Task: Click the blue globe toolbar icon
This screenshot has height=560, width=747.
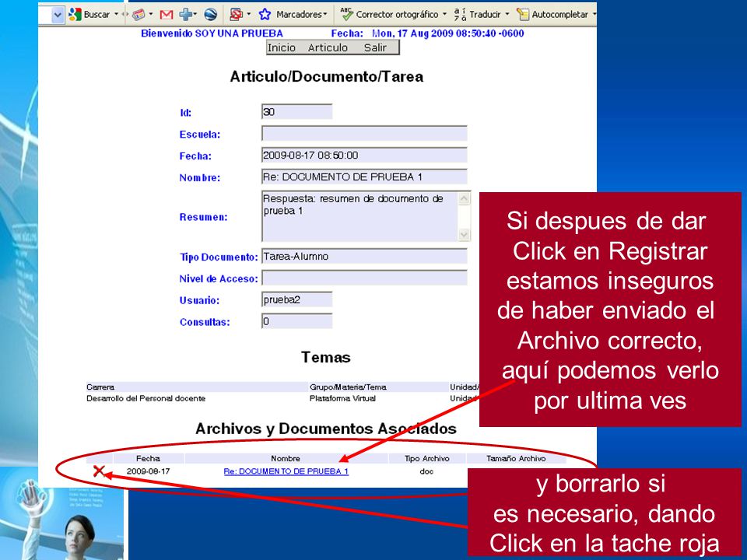Action: (x=210, y=14)
